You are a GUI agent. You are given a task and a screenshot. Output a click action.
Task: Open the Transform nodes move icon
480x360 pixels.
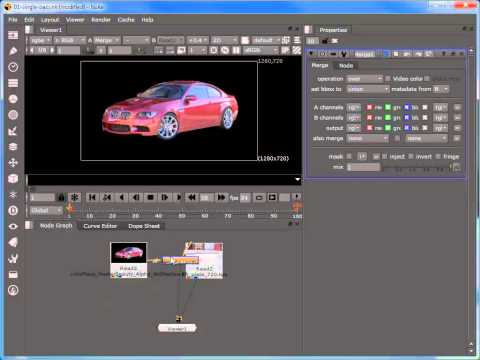13,163
